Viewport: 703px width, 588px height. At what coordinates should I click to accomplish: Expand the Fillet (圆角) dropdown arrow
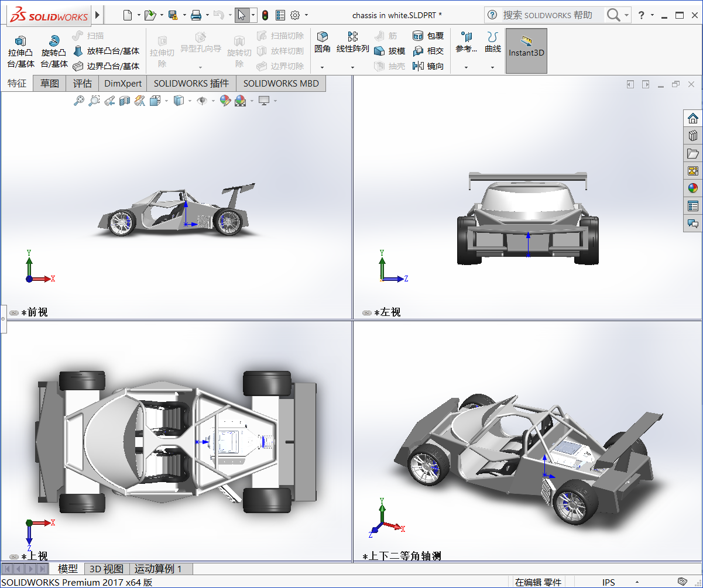323,67
